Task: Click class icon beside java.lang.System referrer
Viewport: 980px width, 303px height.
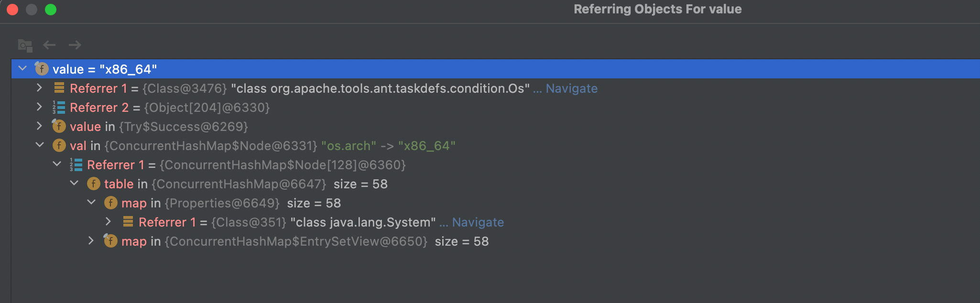Action: 128,222
